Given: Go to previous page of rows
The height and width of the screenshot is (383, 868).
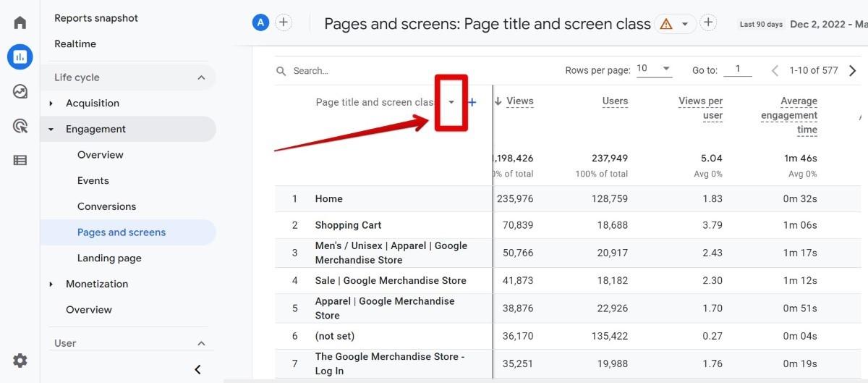Looking at the screenshot, I should pos(775,70).
